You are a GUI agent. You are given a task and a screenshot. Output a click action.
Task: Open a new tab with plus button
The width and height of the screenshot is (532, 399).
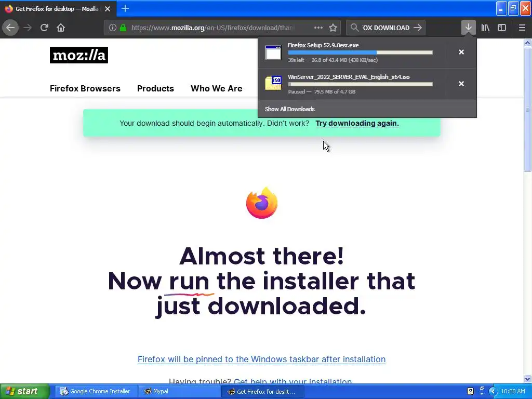click(125, 8)
